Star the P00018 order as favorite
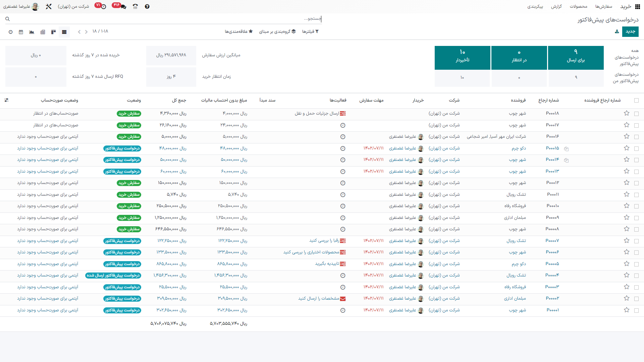 [626, 113]
